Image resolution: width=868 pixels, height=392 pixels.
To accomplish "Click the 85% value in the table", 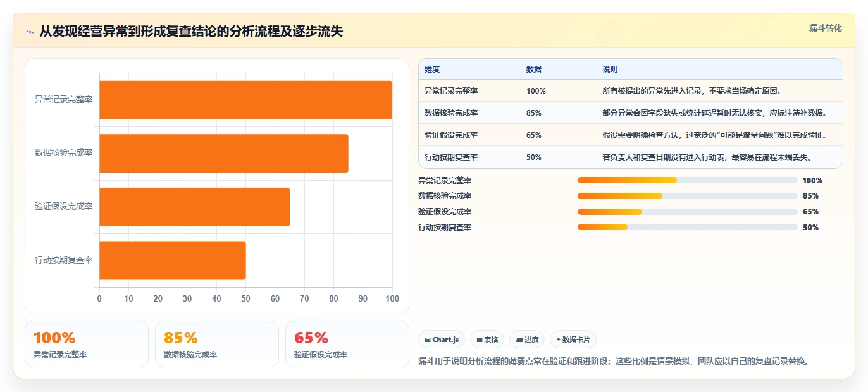I will tap(534, 113).
